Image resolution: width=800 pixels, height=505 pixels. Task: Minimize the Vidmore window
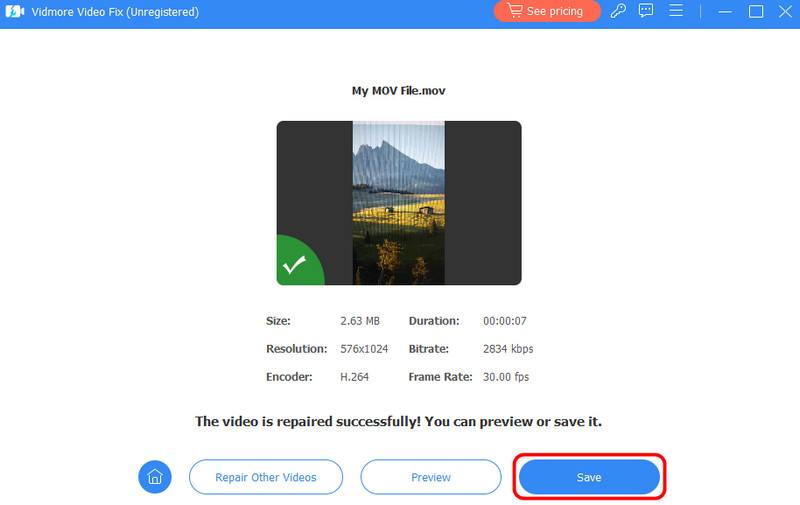click(x=727, y=12)
